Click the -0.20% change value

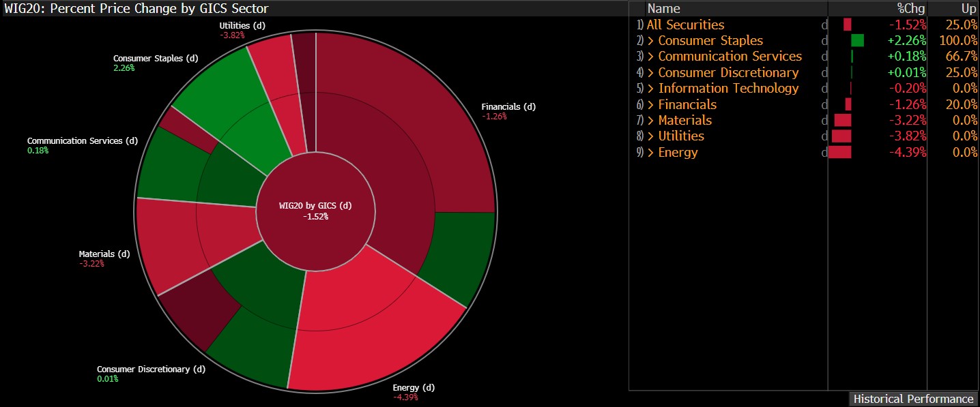pyautogui.click(x=907, y=89)
